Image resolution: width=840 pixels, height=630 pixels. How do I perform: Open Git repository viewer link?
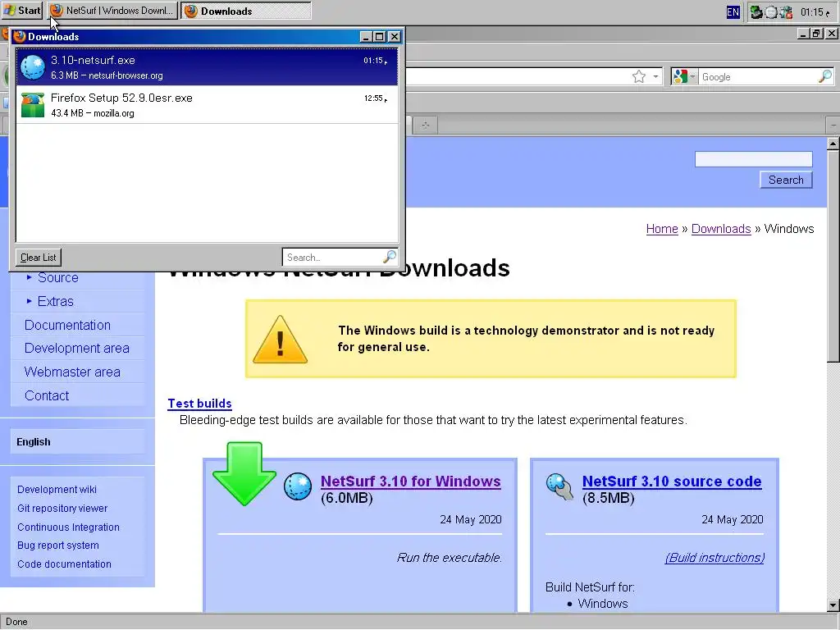click(62, 509)
